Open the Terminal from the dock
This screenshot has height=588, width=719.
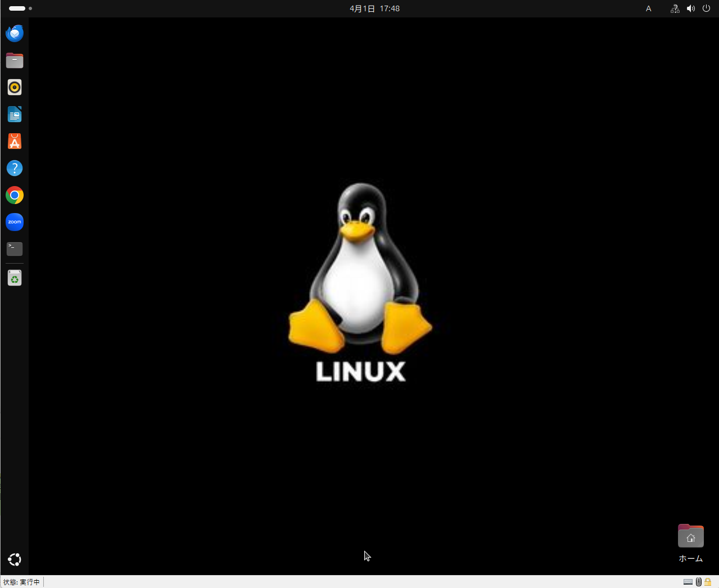pos(15,248)
